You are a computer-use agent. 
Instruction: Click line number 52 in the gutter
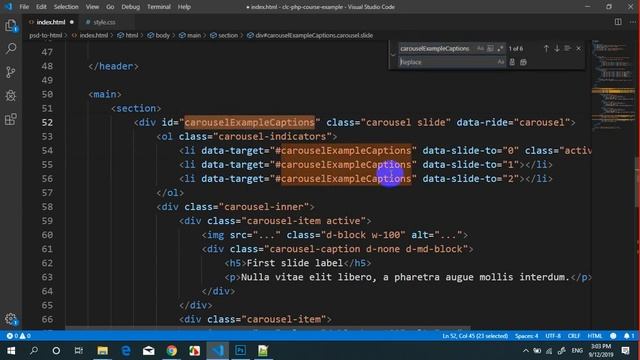pos(47,122)
